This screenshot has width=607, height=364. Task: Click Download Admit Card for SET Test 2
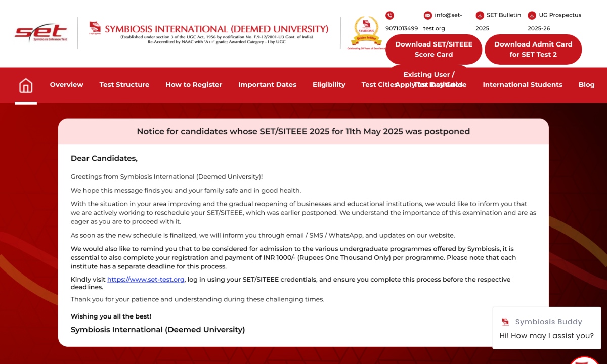pos(533,50)
